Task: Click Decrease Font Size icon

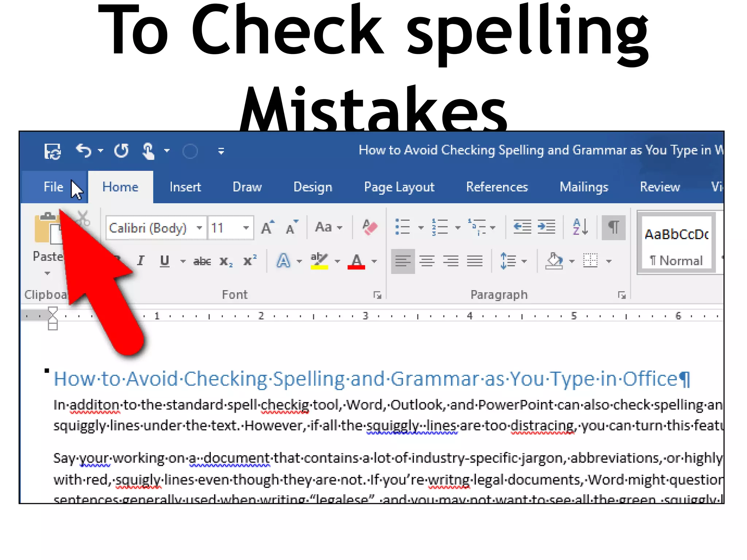Action: point(292,227)
